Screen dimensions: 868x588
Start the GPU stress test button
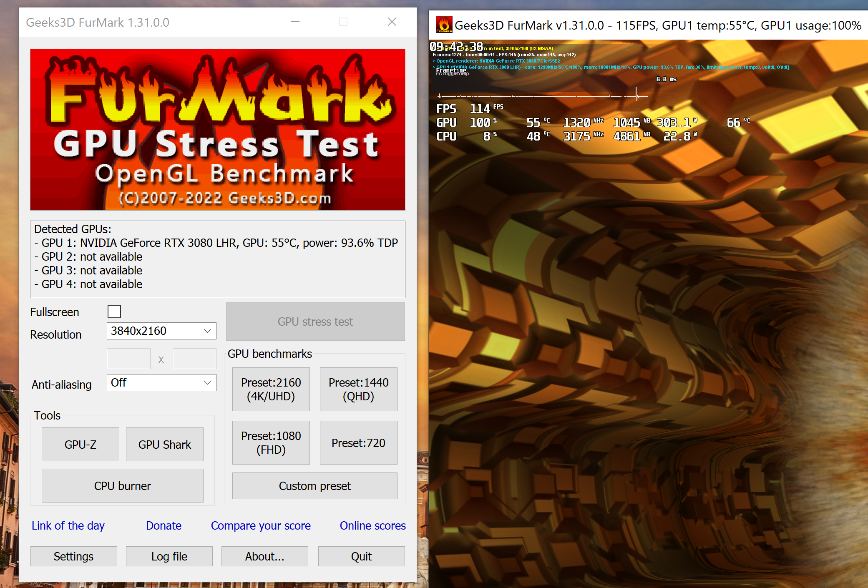[315, 322]
